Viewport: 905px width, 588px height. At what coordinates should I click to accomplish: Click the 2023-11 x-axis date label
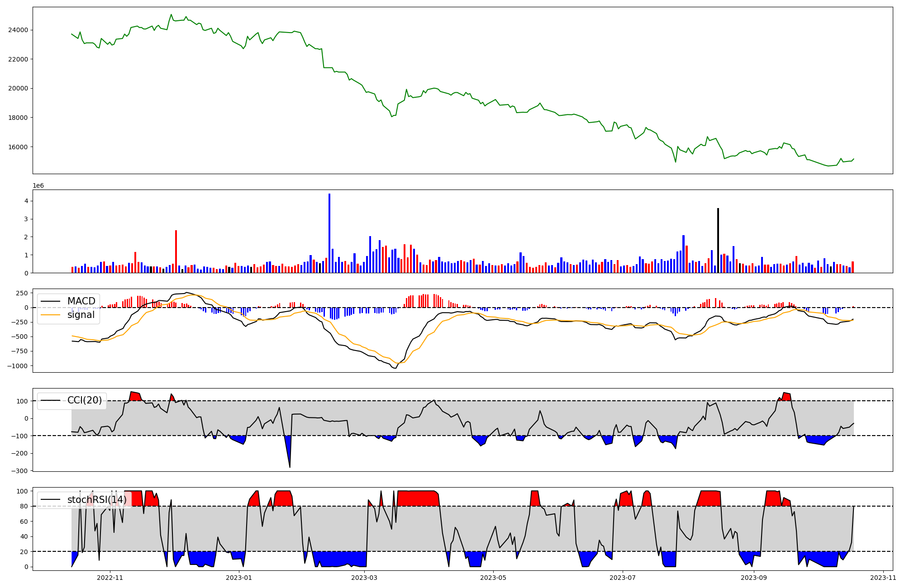point(883,578)
